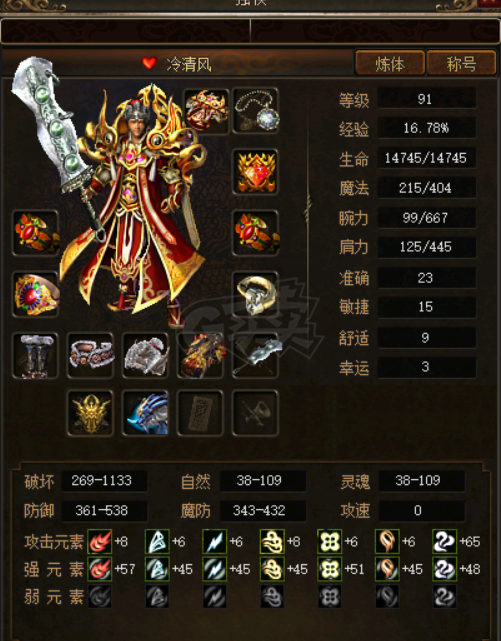The width and height of the screenshot is (501, 641).
Task: Click the blue dragon mount slot
Action: 145,413
